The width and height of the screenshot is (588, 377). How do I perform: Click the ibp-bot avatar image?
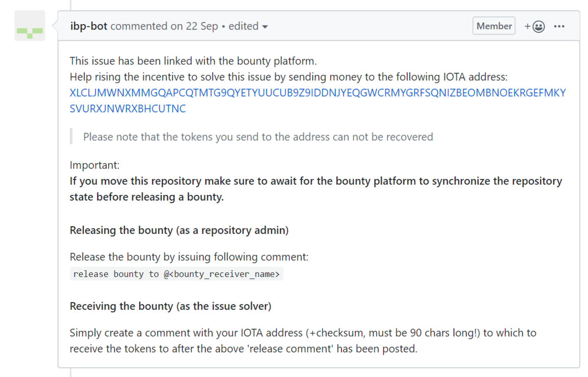(30, 26)
